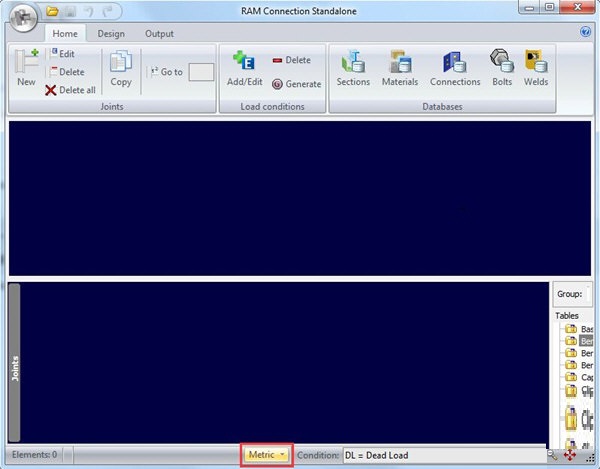600x469 pixels.
Task: Click Delete in the Joints group
Action: (x=67, y=72)
